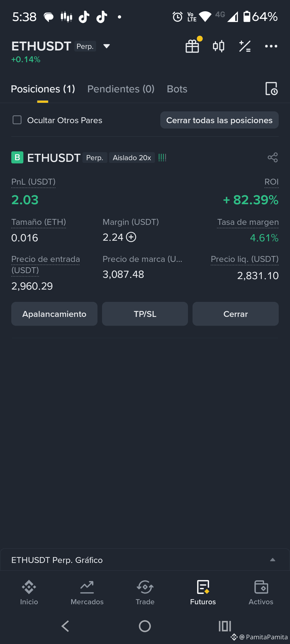
Task: Open the candlestick chart icon
Action: (x=219, y=46)
